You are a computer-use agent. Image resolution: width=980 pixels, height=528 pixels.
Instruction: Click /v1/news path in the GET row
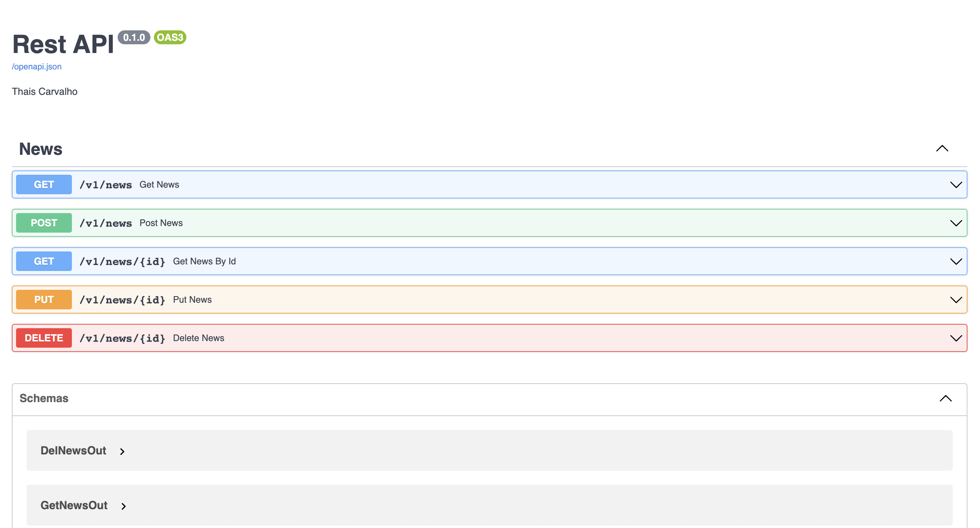(106, 185)
